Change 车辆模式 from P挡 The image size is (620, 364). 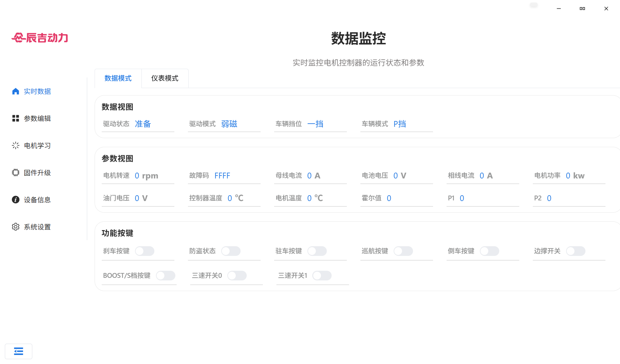tap(400, 124)
